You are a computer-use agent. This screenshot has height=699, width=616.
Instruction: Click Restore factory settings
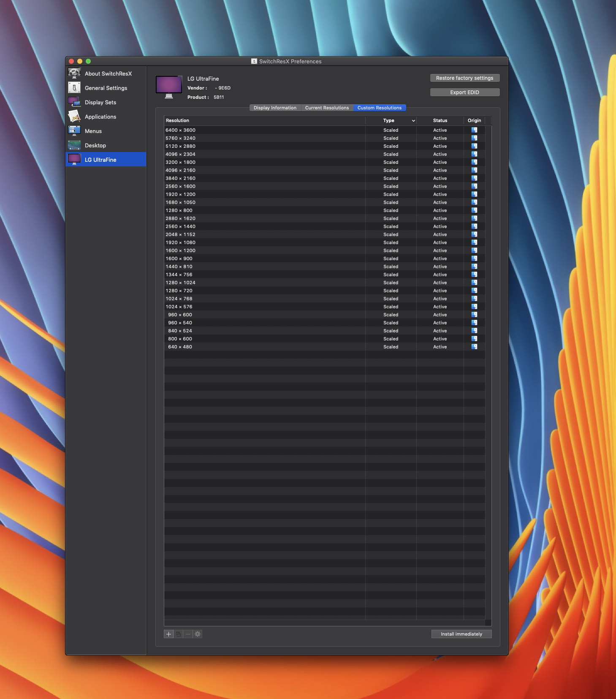tap(464, 78)
